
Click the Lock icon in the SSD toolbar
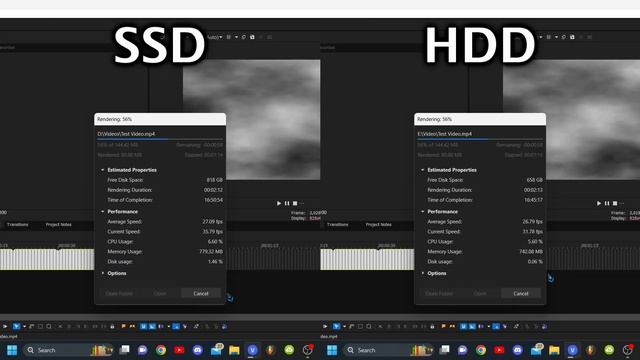[x=112, y=326]
